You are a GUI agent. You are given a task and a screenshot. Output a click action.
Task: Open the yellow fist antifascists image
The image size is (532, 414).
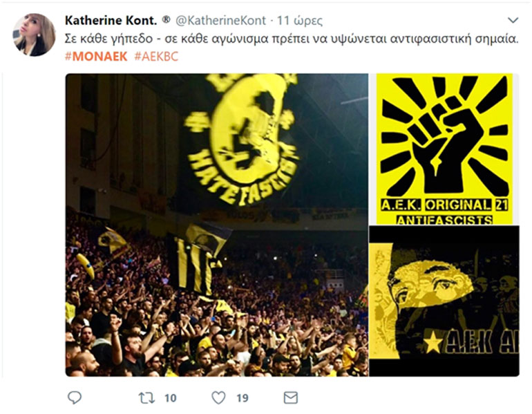[x=444, y=149]
